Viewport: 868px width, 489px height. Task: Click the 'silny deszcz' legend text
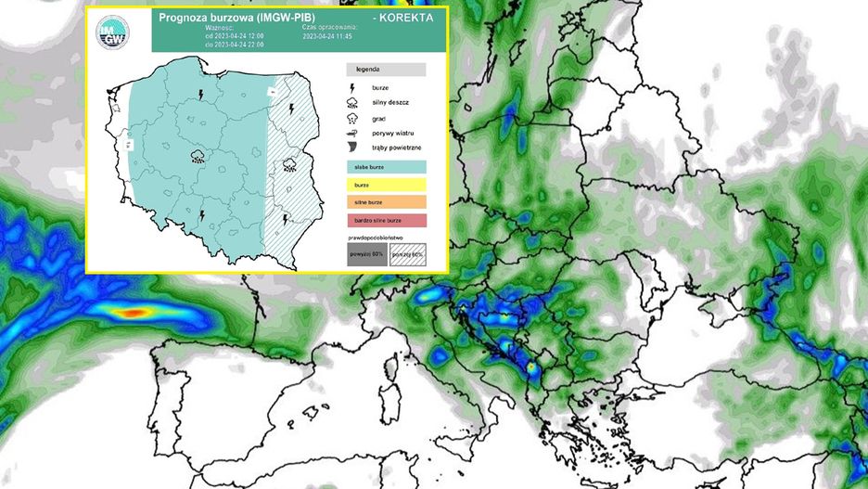click(x=390, y=102)
